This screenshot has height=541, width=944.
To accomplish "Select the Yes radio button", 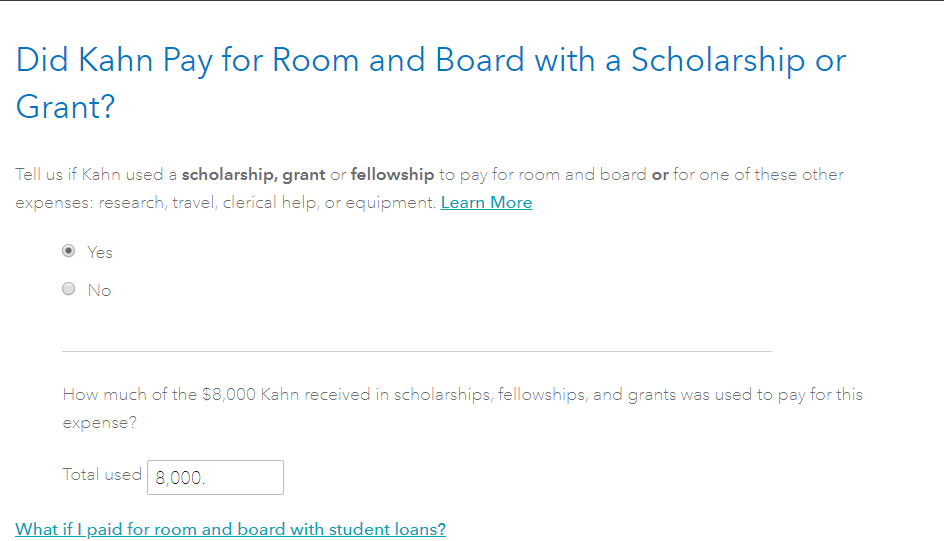I will pos(68,251).
